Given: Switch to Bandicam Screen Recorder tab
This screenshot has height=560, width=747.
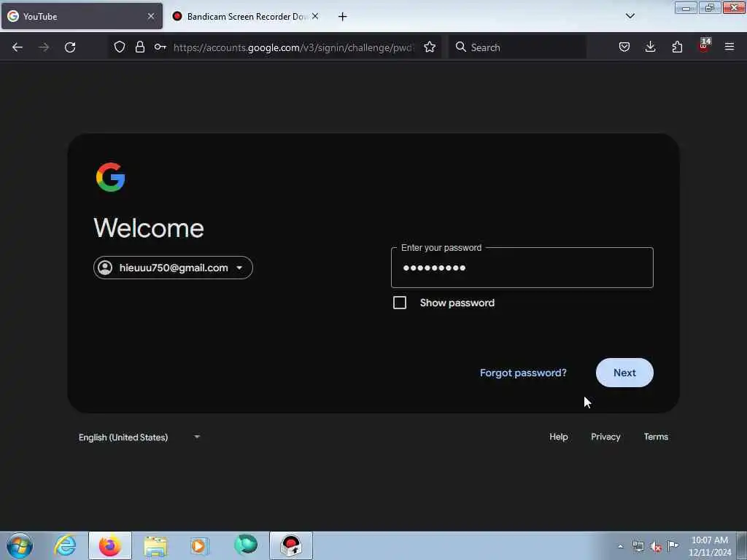Looking at the screenshot, I should pos(245,16).
